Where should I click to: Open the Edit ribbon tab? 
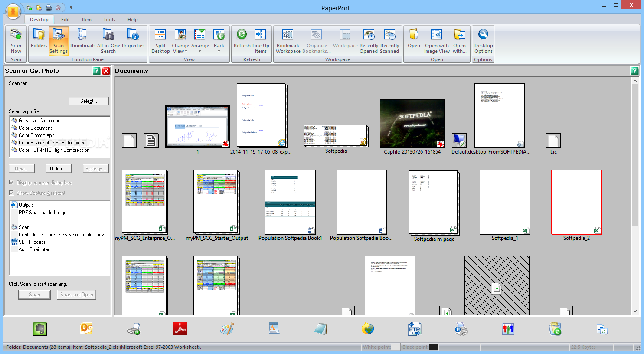click(x=65, y=20)
